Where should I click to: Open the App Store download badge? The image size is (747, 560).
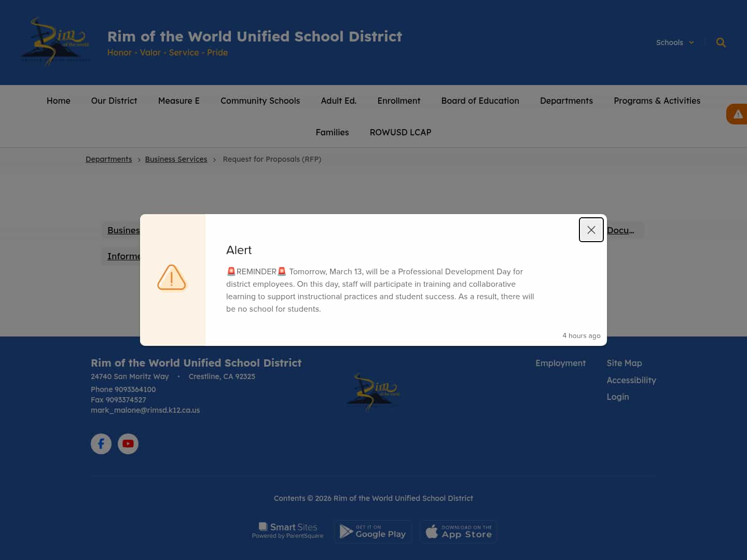[x=458, y=531]
